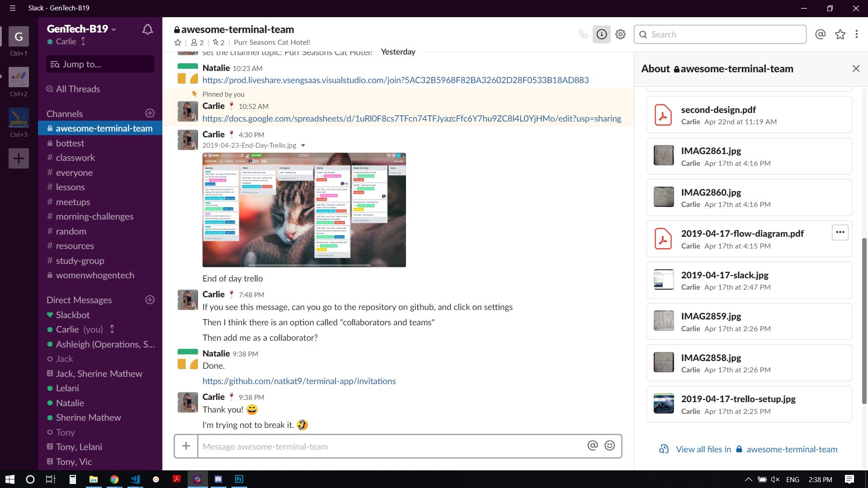Toggle channel details info button
868x488 pixels.
coord(601,34)
